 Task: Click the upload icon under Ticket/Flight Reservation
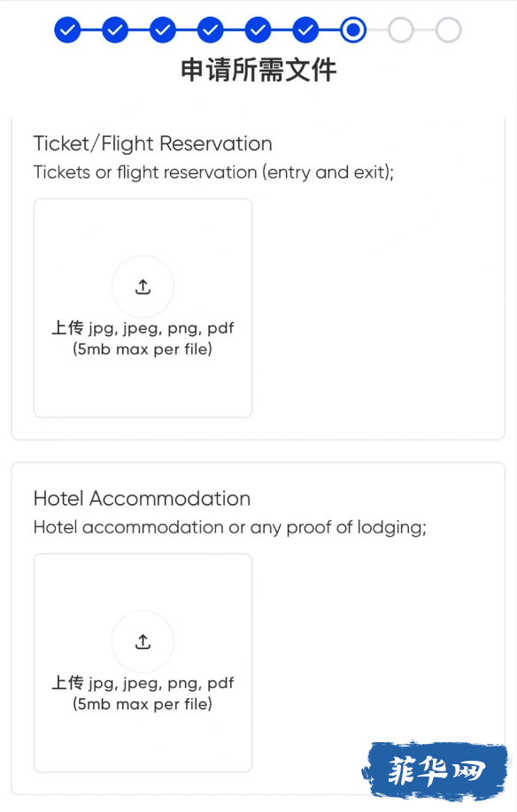[x=143, y=287]
